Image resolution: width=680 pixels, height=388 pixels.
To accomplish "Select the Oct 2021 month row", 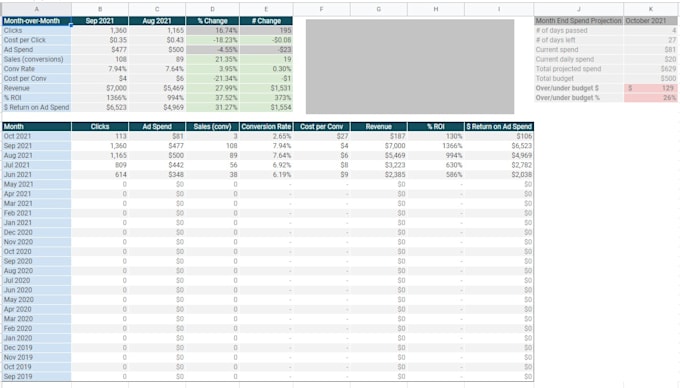I will coord(36,136).
